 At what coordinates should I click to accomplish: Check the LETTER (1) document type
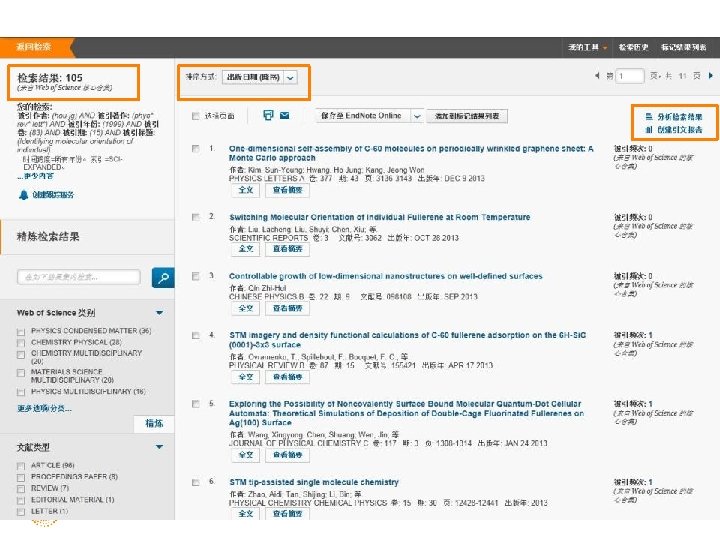[21, 512]
